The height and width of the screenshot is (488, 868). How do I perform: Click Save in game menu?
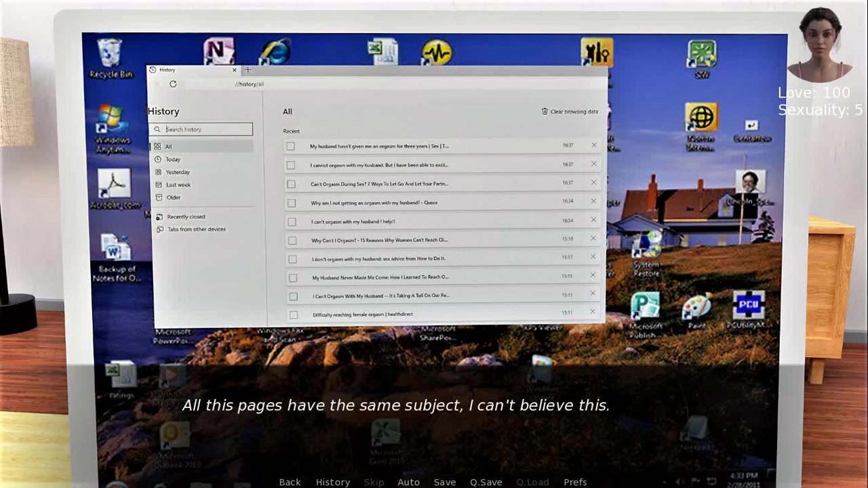point(445,482)
